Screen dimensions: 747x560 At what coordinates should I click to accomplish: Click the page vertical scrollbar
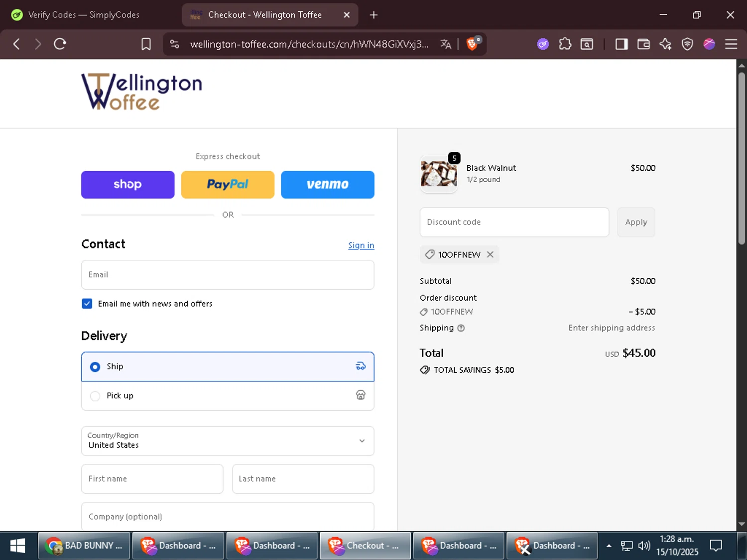point(742,158)
